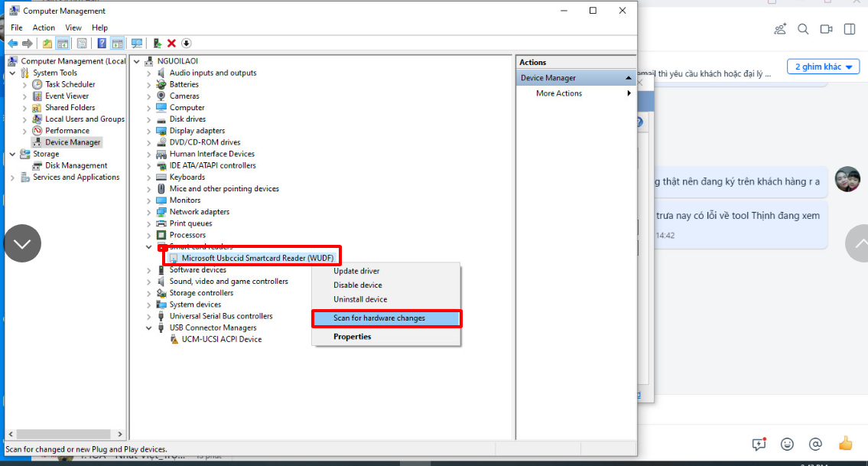This screenshot has height=466, width=868.
Task: Collapse USB Connector Managers category
Action: (148, 328)
